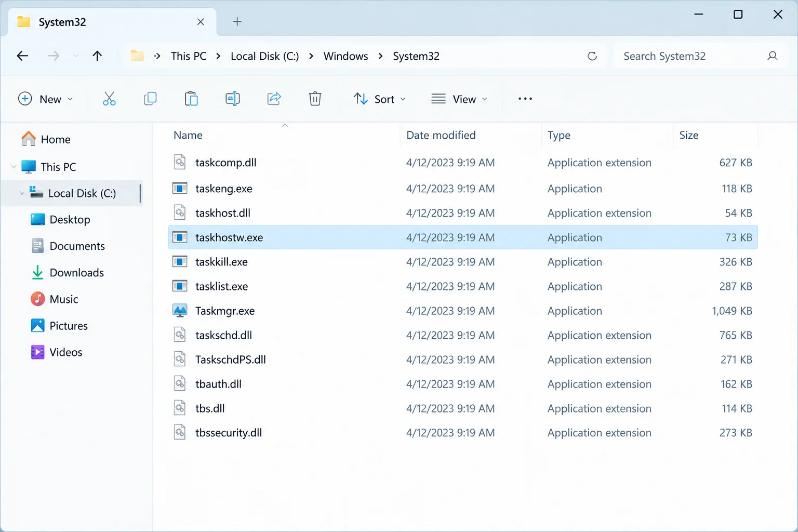The image size is (798, 532).
Task: Collapse the Local Disk (C:) tree node
Action: pyautogui.click(x=22, y=193)
